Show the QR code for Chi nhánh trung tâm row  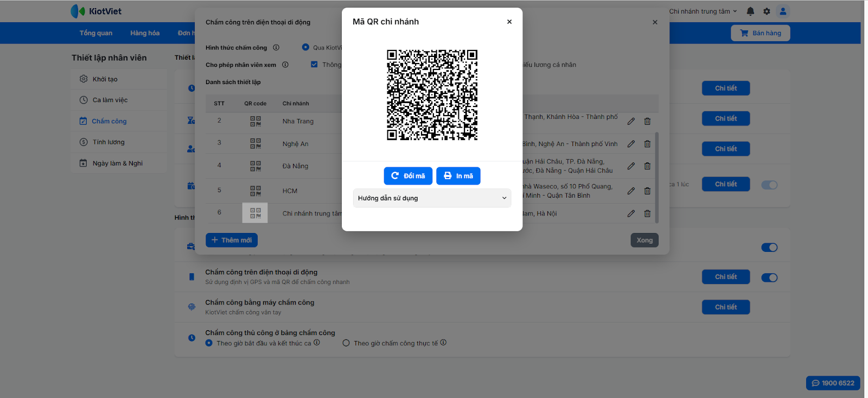[255, 213]
